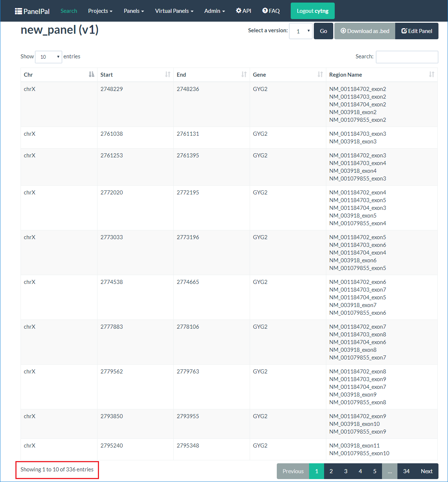Click the Next pagination button
448x482 pixels.
point(427,471)
